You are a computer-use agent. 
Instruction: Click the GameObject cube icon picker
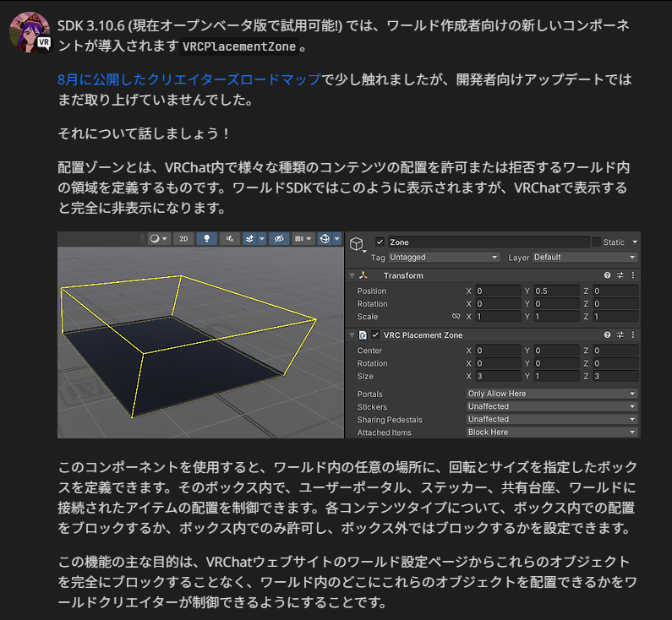click(358, 244)
